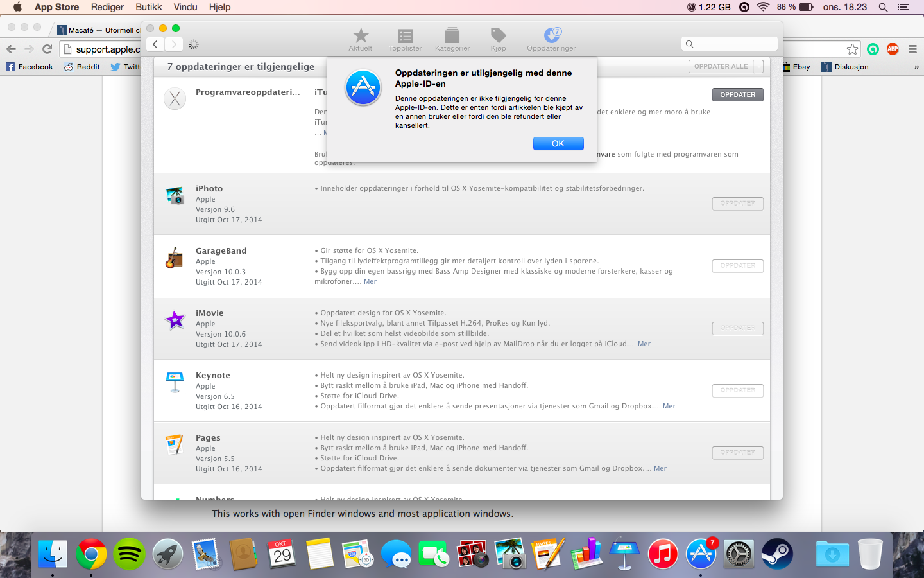Screen dimensions: 924x578
Task: Open the Butikk menu
Action: pyautogui.click(x=149, y=7)
